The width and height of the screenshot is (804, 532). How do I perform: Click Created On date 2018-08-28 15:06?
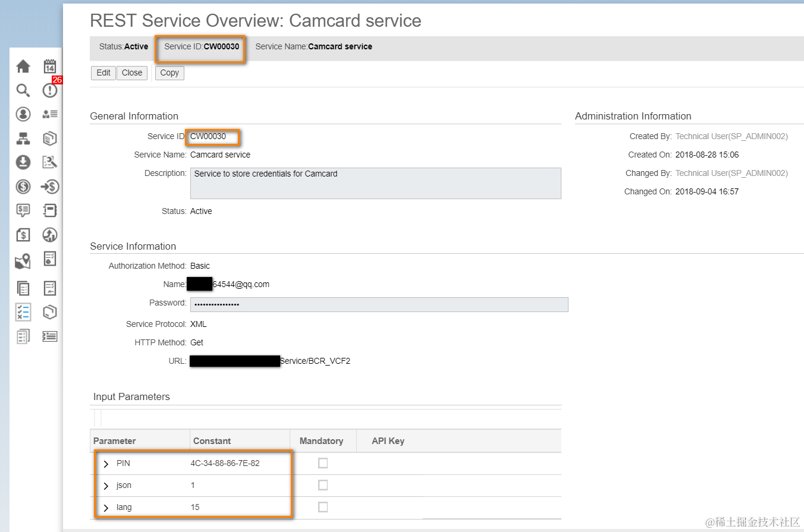(x=707, y=155)
